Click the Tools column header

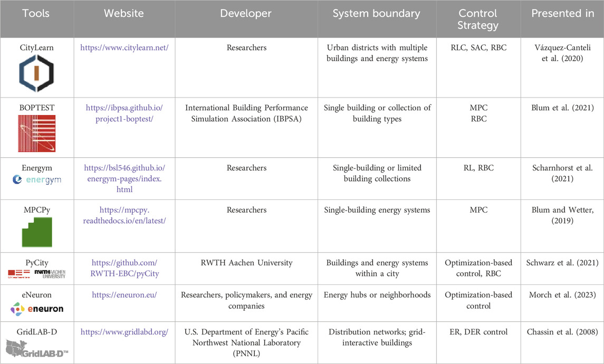[x=37, y=19]
